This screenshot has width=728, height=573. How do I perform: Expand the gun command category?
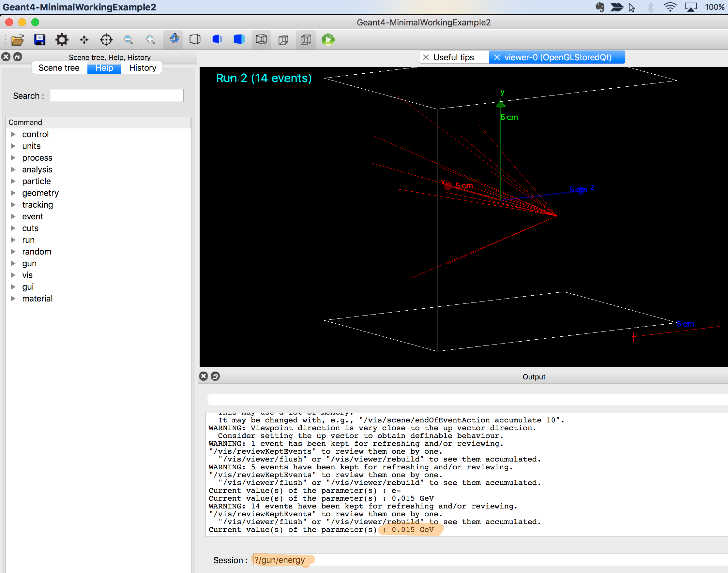coord(13,263)
